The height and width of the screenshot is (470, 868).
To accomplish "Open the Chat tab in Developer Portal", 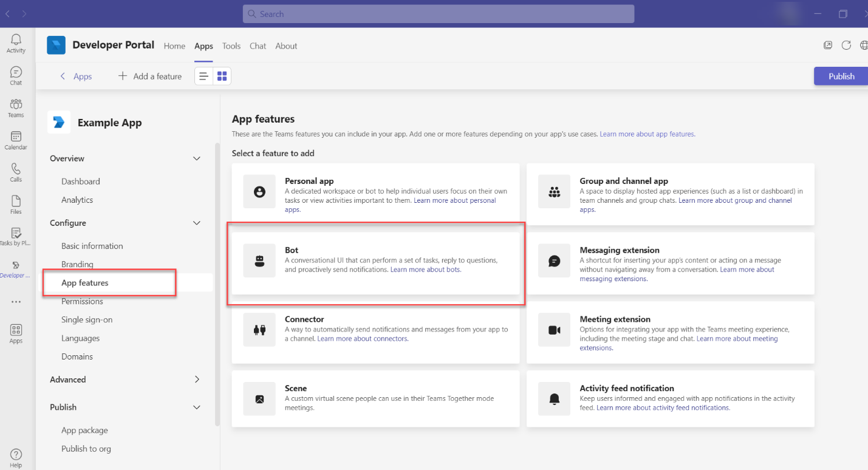I will tap(258, 46).
